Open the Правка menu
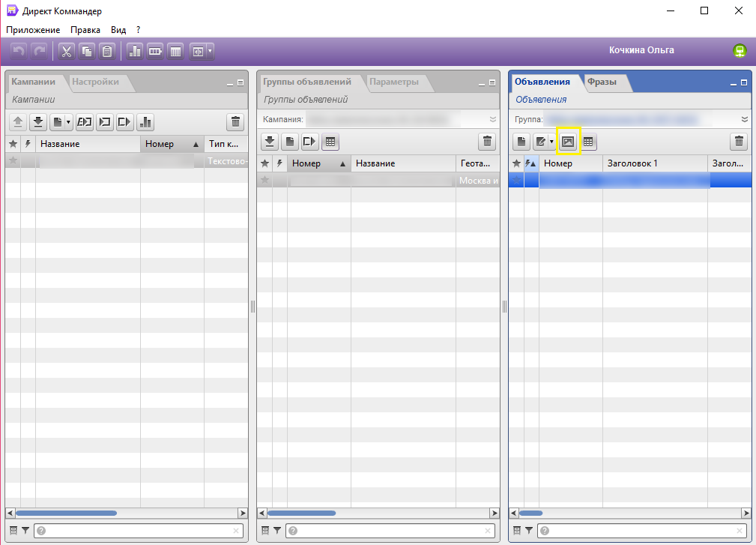The image size is (756, 545). pos(85,30)
